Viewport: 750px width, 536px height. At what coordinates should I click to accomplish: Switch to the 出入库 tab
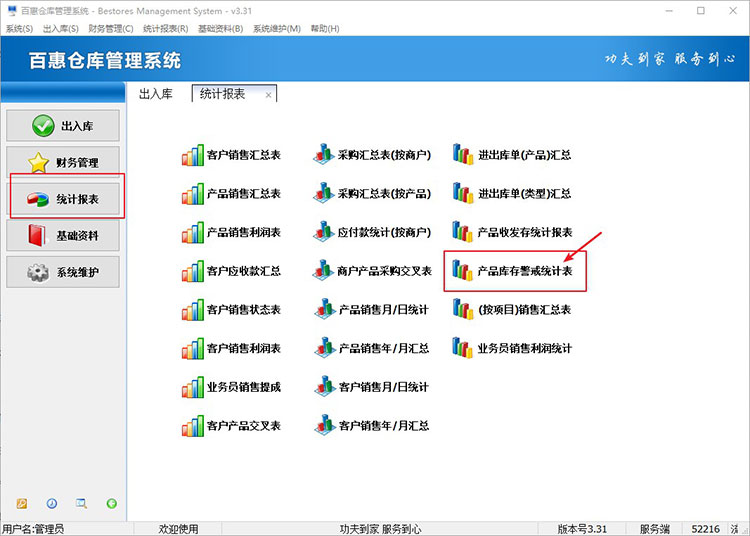click(156, 94)
